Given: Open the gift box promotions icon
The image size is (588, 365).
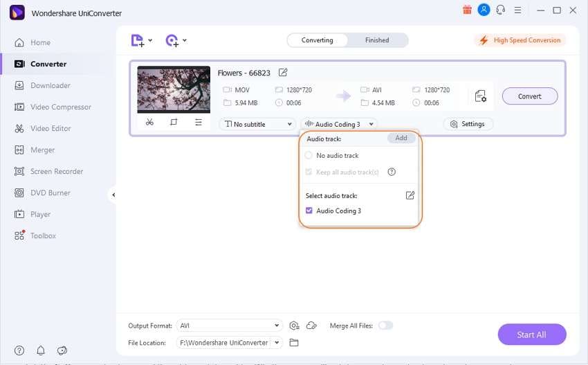Looking at the screenshot, I should (467, 10).
